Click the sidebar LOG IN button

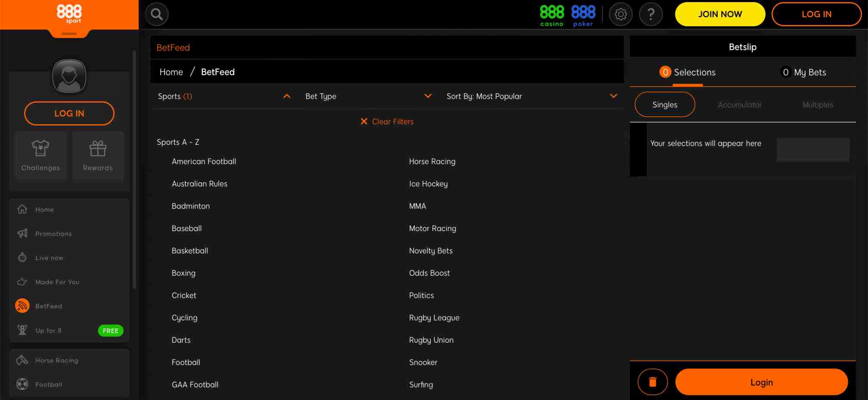pyautogui.click(x=69, y=113)
